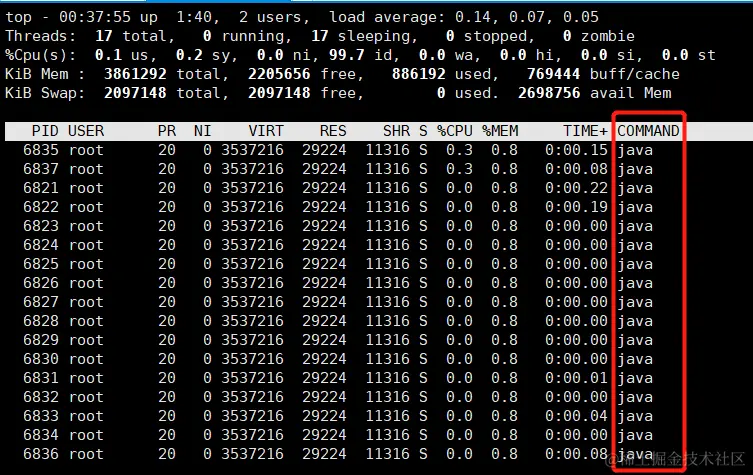753x475 pixels.
Task: Select PID 6823 in process list
Action: [x=41, y=226]
